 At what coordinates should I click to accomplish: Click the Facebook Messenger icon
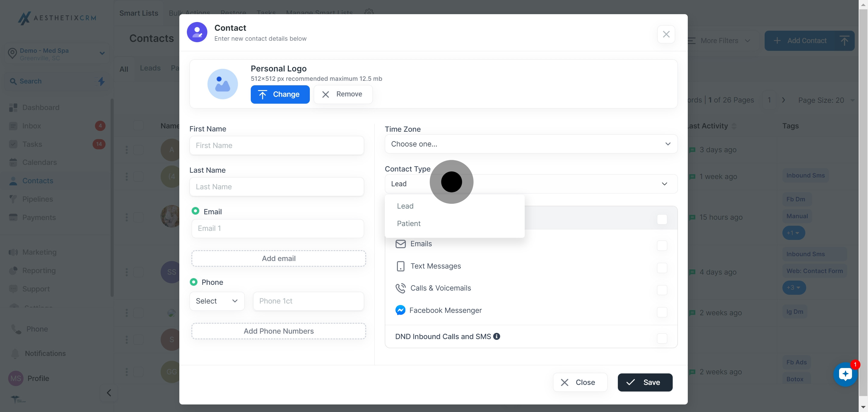[400, 310]
